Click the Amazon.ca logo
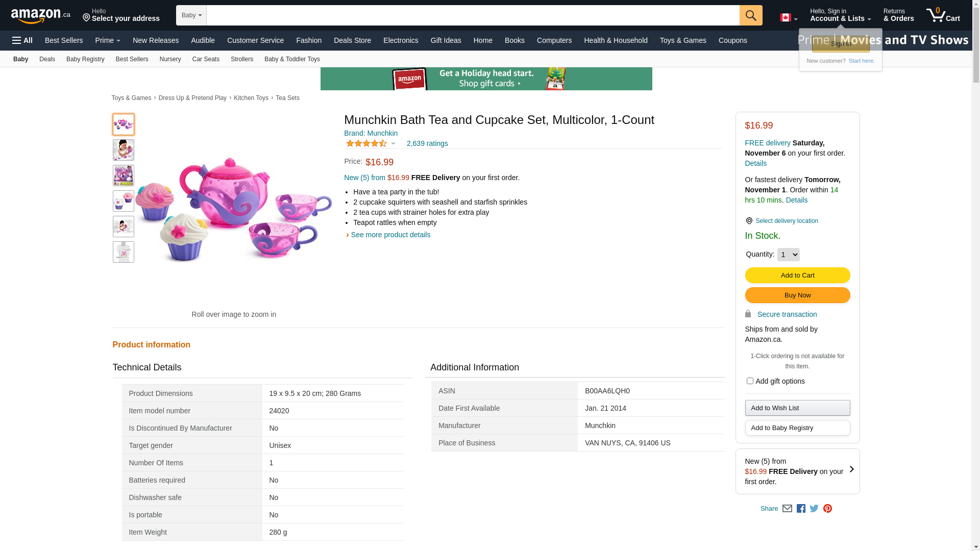 point(40,16)
